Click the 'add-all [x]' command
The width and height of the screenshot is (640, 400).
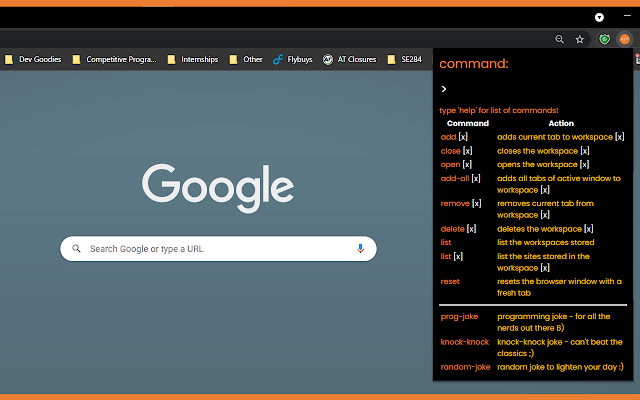tap(461, 178)
